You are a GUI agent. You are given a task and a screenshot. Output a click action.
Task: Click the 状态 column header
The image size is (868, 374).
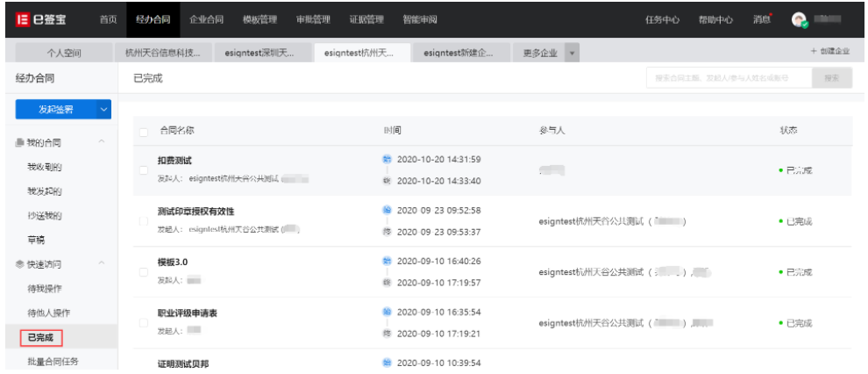(789, 131)
